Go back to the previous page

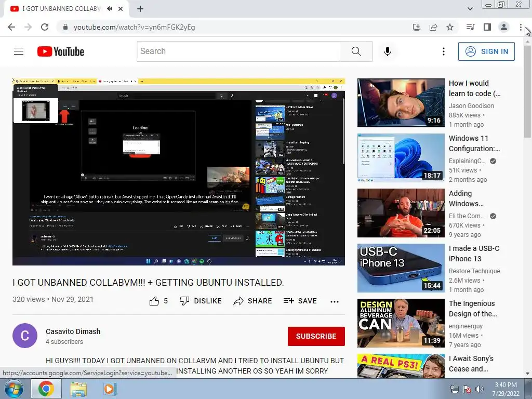(x=11, y=27)
